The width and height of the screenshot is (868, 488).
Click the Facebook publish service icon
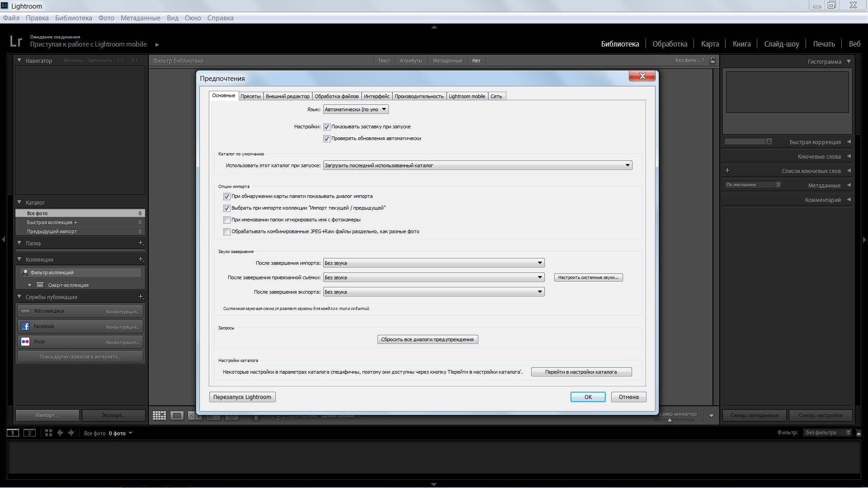click(25, 326)
